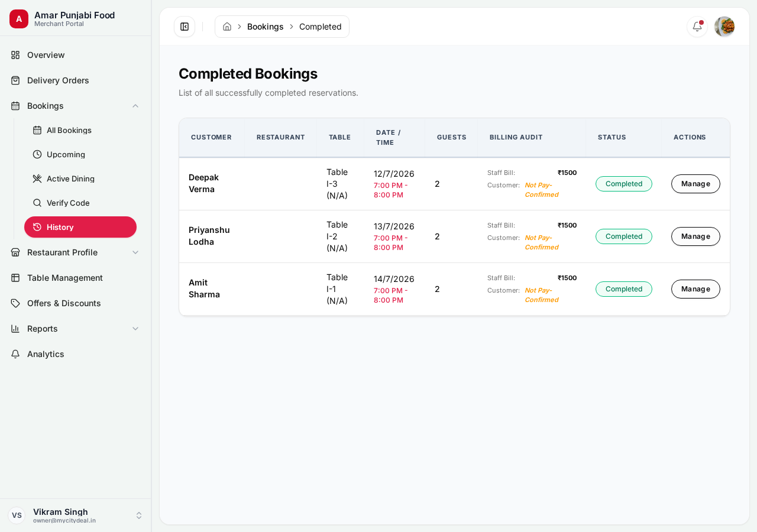The height and width of the screenshot is (532, 757).
Task: Click the Offers & Discounts tag icon
Action: coord(15,303)
